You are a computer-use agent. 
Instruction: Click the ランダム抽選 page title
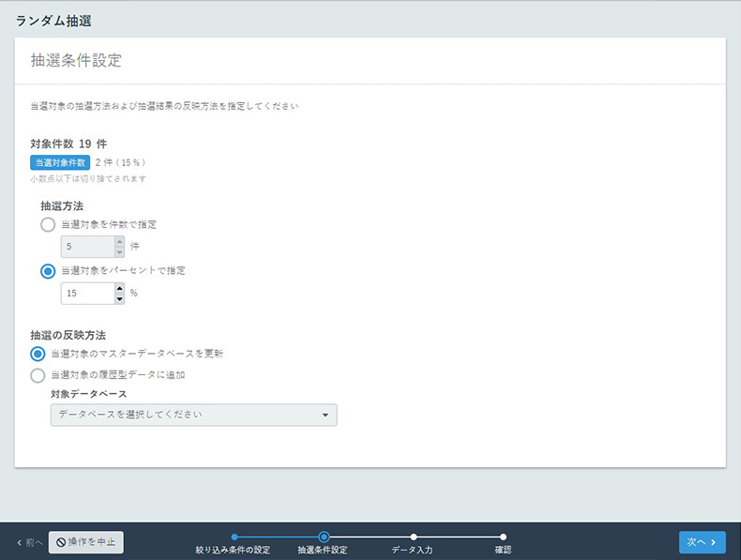[x=53, y=22]
